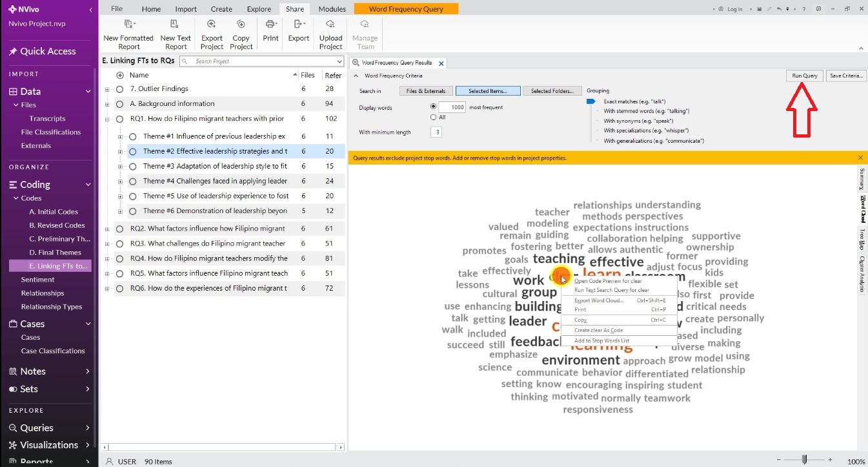Open the Home ribbon tab
This screenshot has height=467, width=868.
pos(151,9)
